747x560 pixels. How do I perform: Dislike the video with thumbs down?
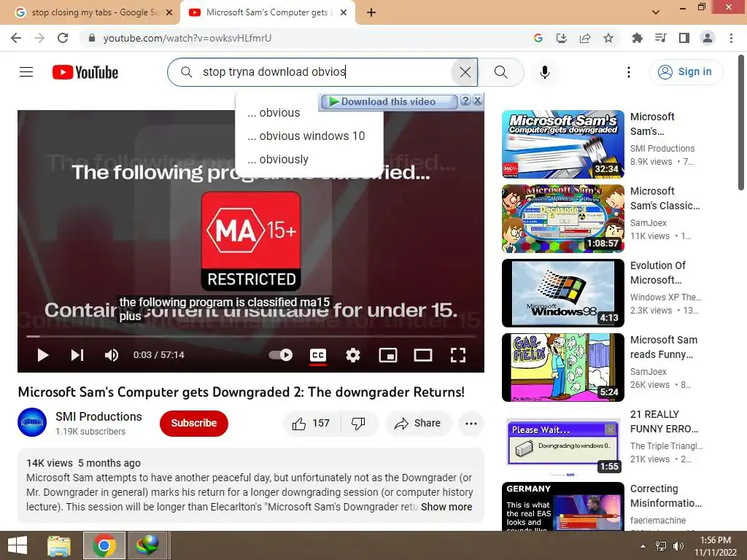pos(358,423)
